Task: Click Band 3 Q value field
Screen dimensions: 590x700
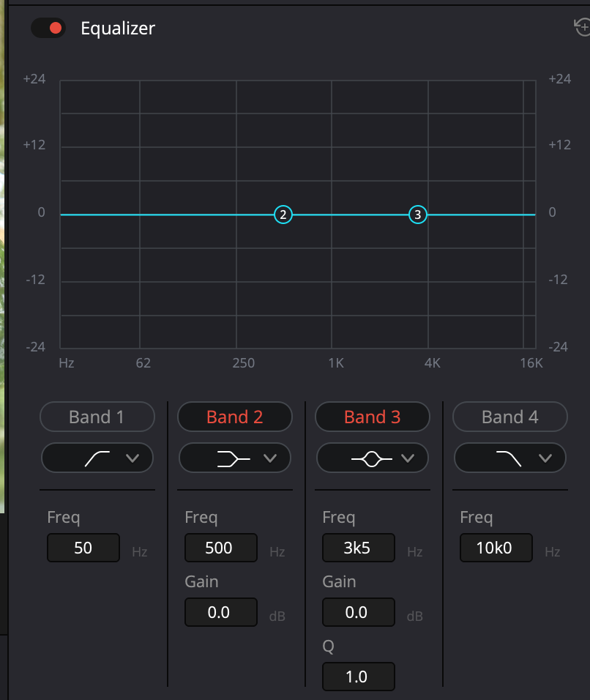Action: (358, 677)
